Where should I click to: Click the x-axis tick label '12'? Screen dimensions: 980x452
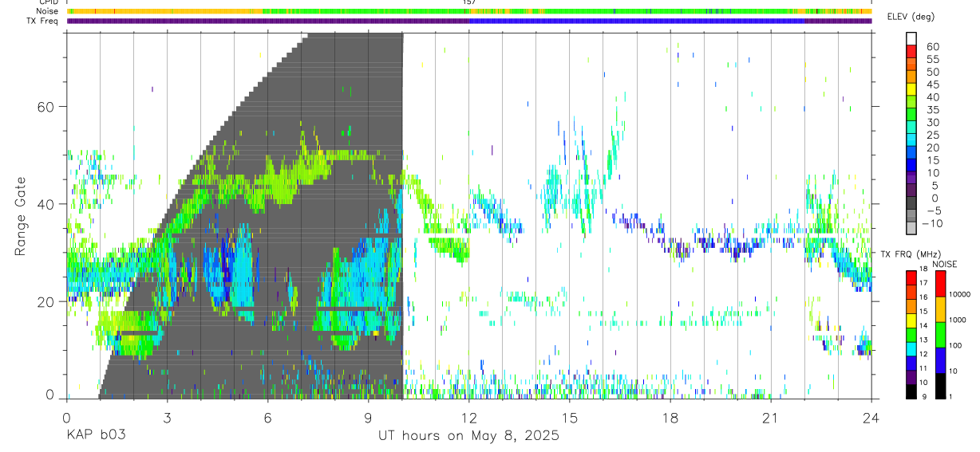tap(468, 418)
